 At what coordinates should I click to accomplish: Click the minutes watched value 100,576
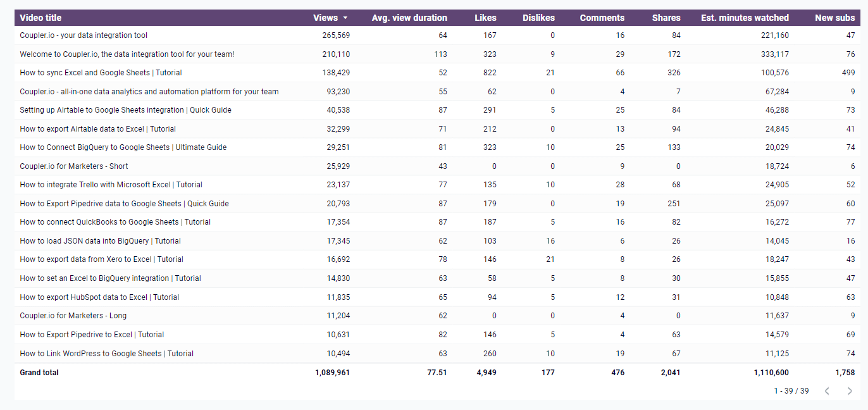click(774, 73)
